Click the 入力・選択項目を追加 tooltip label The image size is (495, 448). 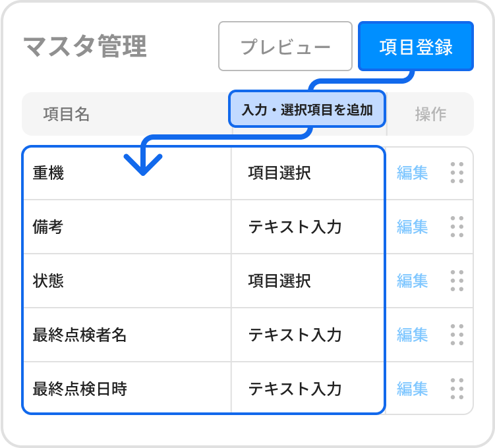[307, 109]
